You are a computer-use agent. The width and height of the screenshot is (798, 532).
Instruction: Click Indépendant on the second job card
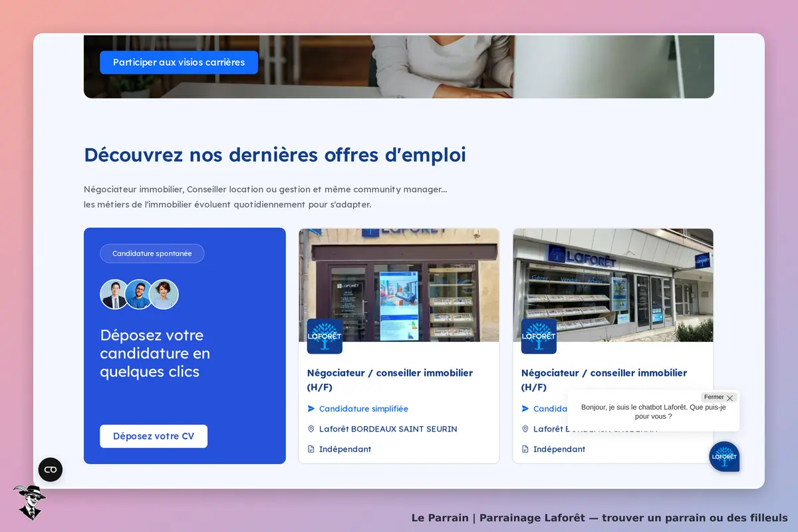tap(559, 449)
